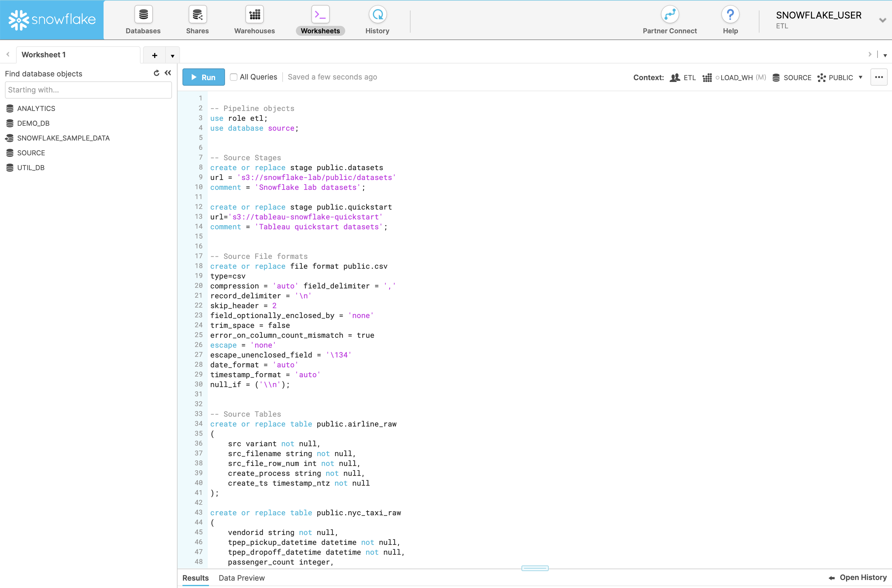Select UTIL_DB in the object list
The height and width of the screenshot is (588, 892).
click(31, 168)
